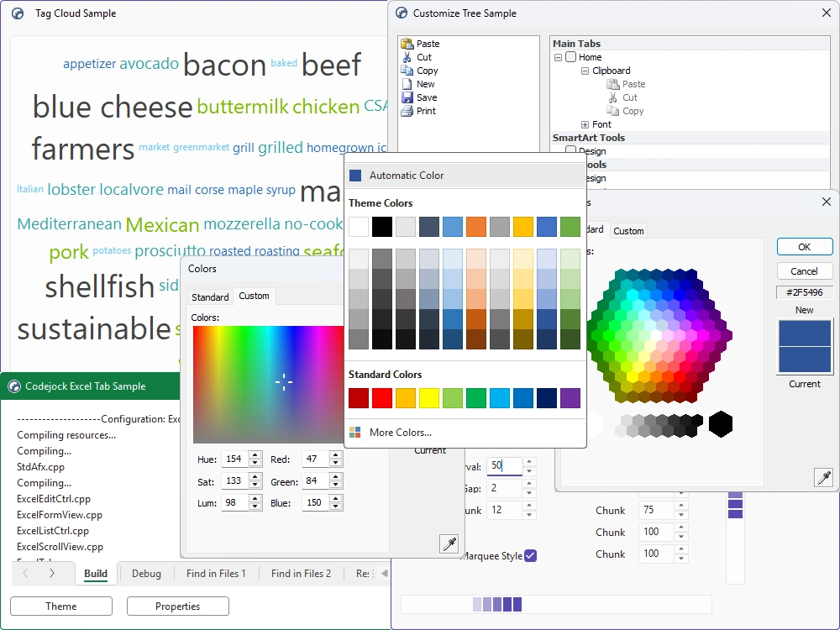The width and height of the screenshot is (840, 630).
Task: Switch to the Debug tab
Action: coord(146,573)
